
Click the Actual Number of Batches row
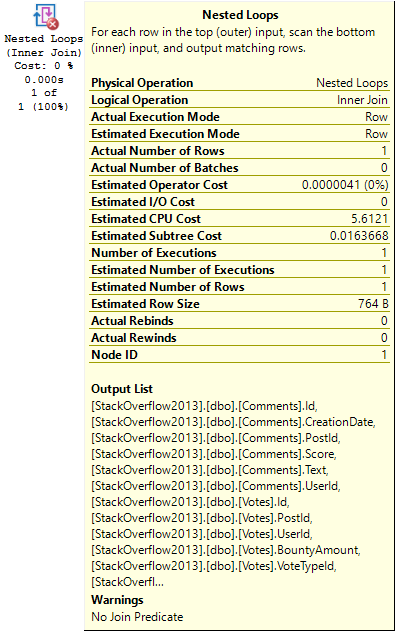[239, 168]
